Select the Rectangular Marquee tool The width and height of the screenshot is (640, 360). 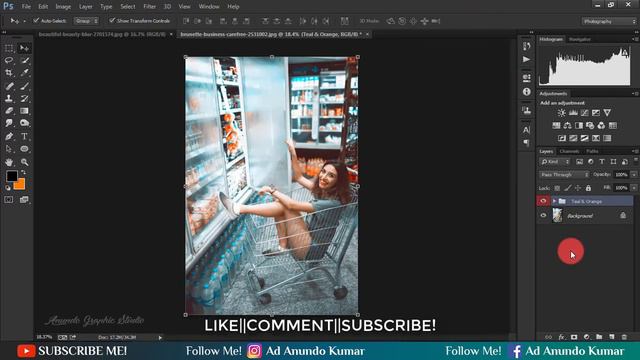point(9,48)
